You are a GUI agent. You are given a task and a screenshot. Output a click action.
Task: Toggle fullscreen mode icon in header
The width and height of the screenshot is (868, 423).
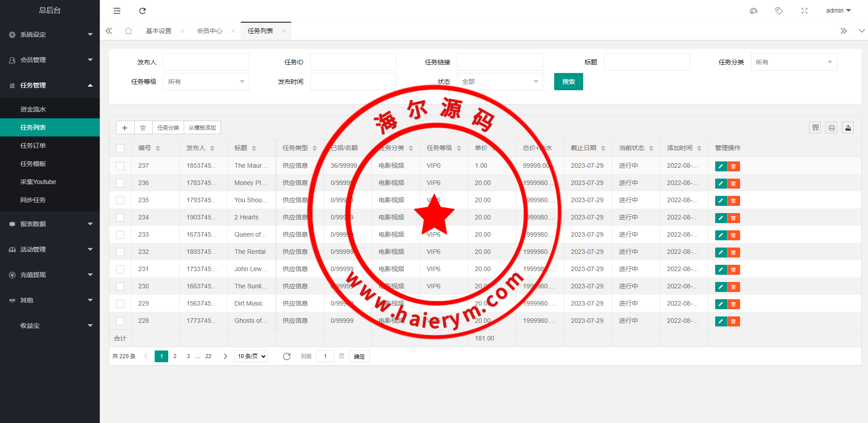(x=804, y=11)
